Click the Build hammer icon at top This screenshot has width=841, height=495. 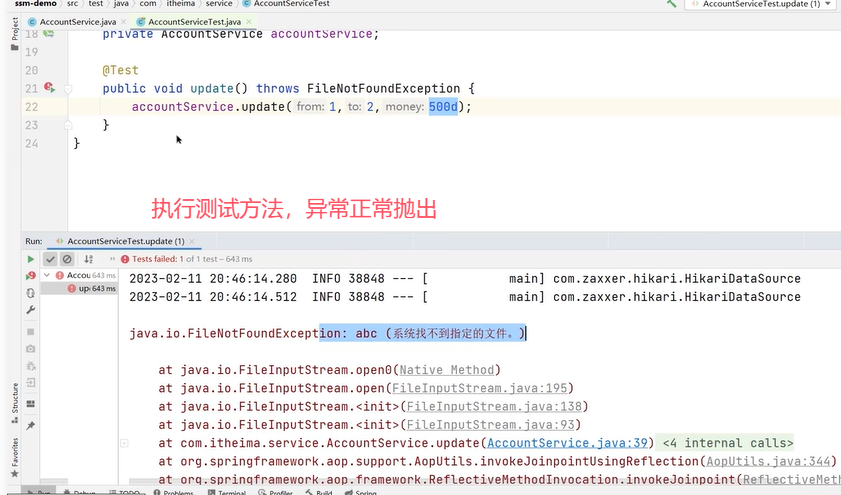[672, 3]
